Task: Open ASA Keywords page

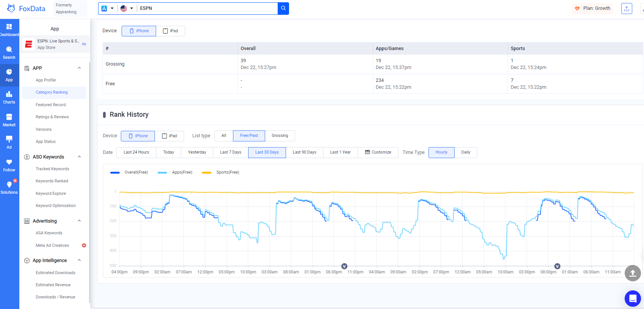Action: (x=49, y=233)
